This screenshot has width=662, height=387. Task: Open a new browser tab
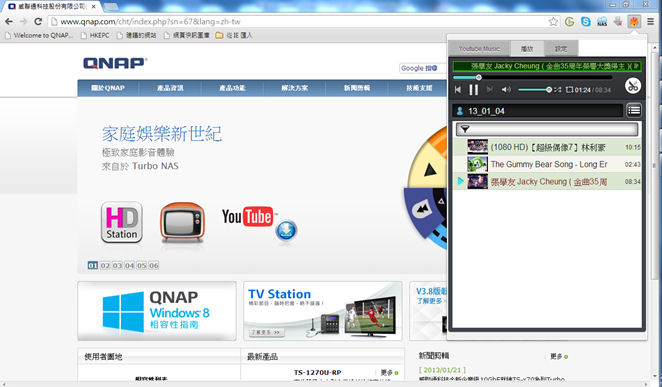click(111, 6)
